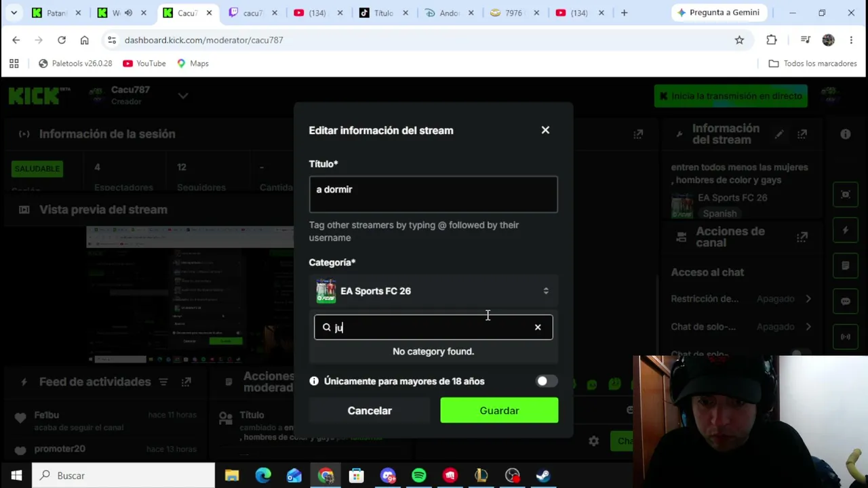
Task: Click the magnifier icon in category search
Action: (326, 327)
